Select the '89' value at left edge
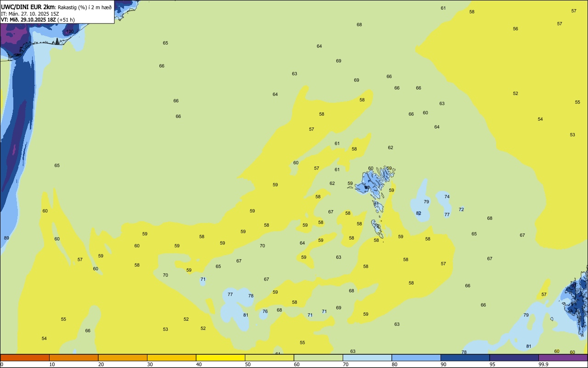Image resolution: width=588 pixels, height=368 pixels. pos(6,238)
